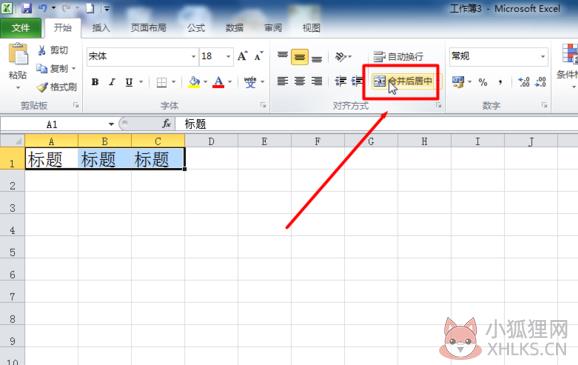The width and height of the screenshot is (578, 365).
Task: Expand the Name Box dropdown arrow
Action: (111, 124)
